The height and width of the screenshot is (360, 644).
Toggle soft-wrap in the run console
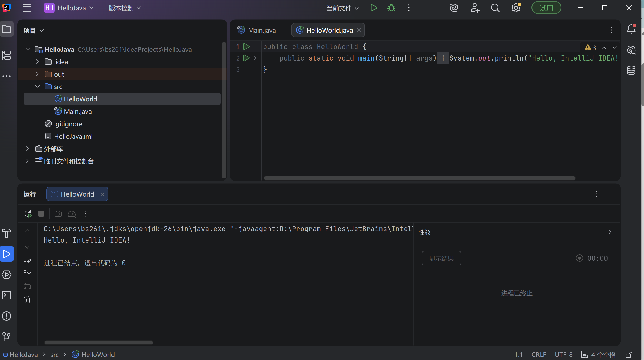coord(27,259)
